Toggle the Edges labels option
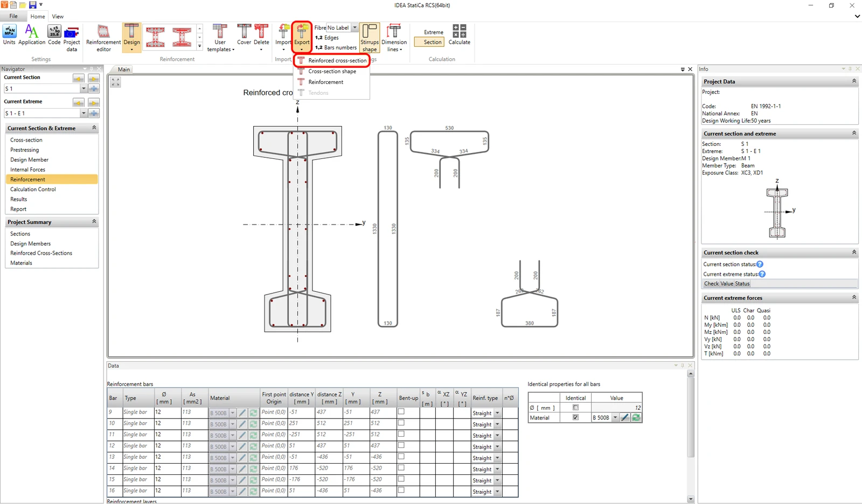The image size is (862, 504). pos(327,38)
